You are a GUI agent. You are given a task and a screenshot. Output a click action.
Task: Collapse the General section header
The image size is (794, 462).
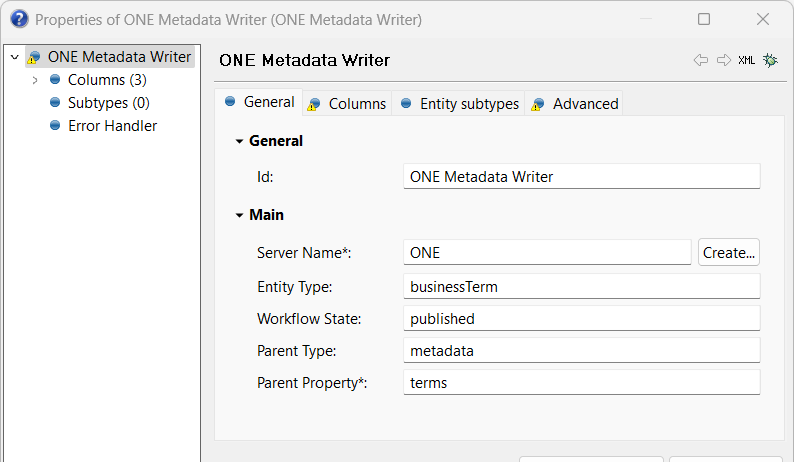click(x=239, y=141)
